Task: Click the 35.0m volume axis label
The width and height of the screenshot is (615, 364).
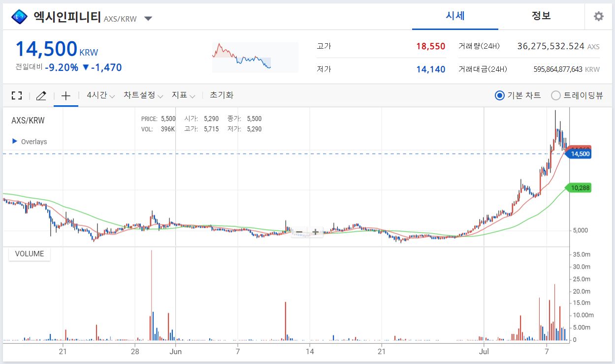Action: click(x=582, y=254)
